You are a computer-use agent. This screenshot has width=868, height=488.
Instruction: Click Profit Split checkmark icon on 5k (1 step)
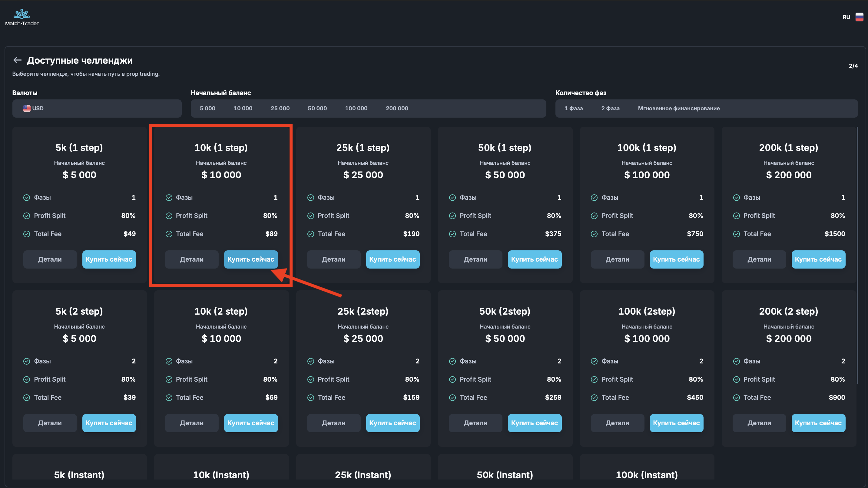click(27, 216)
